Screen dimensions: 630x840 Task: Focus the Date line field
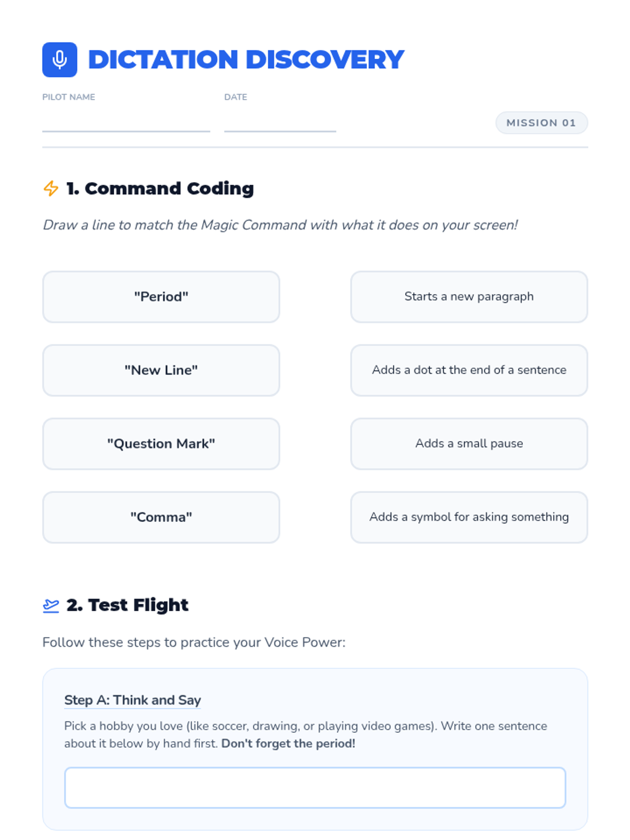click(280, 122)
